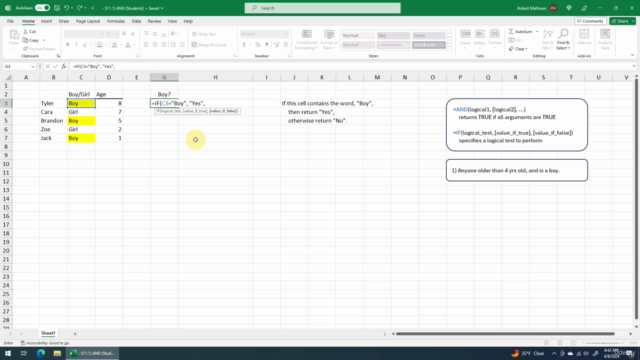Click the Delete cells icon
The image size is (640, 360).
(x=480, y=34)
